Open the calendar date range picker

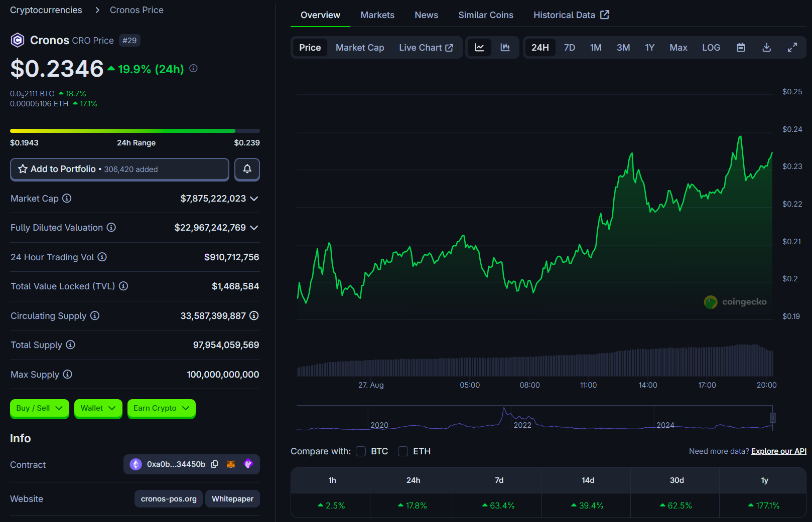click(741, 48)
